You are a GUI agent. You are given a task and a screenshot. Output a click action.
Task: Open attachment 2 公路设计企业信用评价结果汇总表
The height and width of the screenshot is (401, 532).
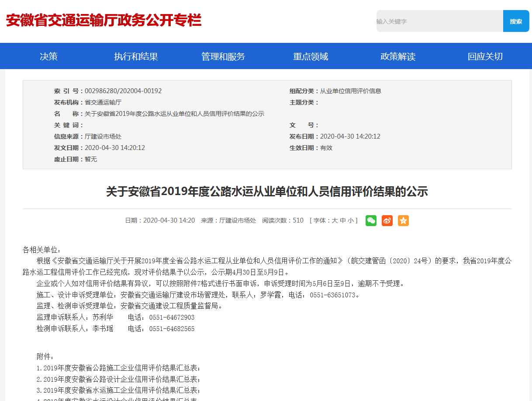coord(118,379)
